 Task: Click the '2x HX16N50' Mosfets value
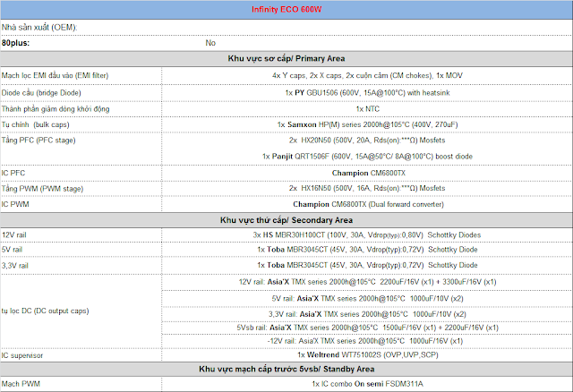[x=367, y=188]
